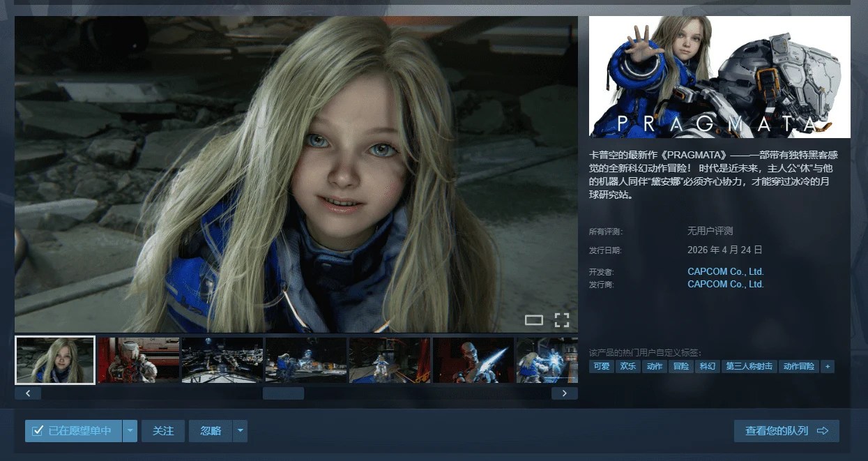Select the 动作 tag
The height and width of the screenshot is (461, 868).
(x=654, y=366)
